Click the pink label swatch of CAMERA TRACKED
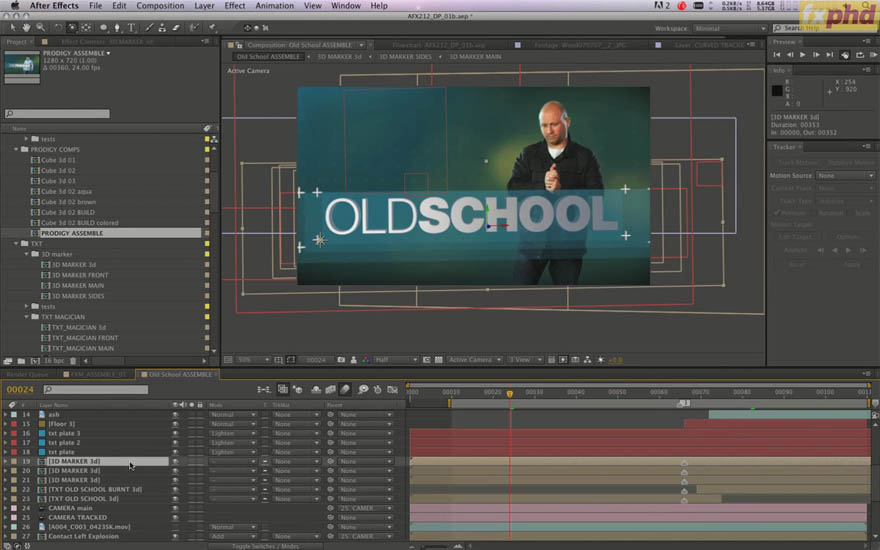Screen dimensions: 880x550 point(14,517)
